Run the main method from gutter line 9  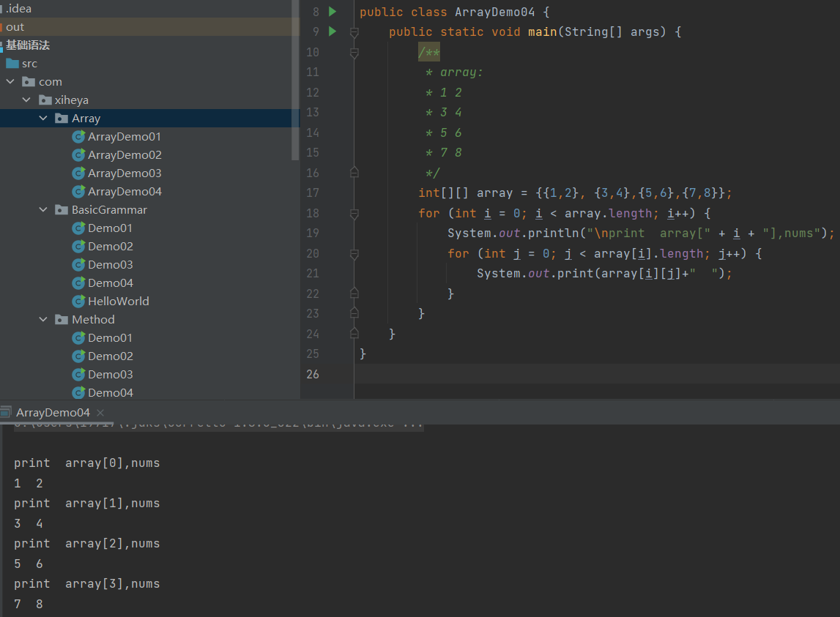pos(332,31)
